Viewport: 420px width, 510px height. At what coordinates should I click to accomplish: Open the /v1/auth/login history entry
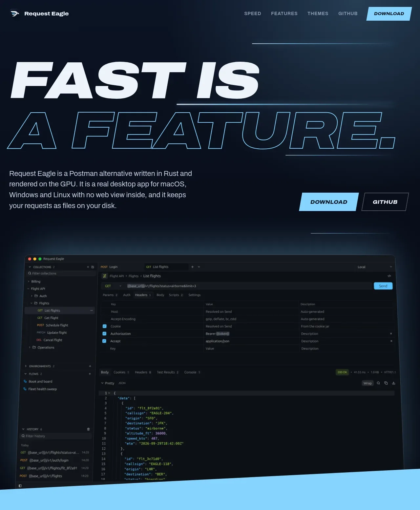click(54, 460)
